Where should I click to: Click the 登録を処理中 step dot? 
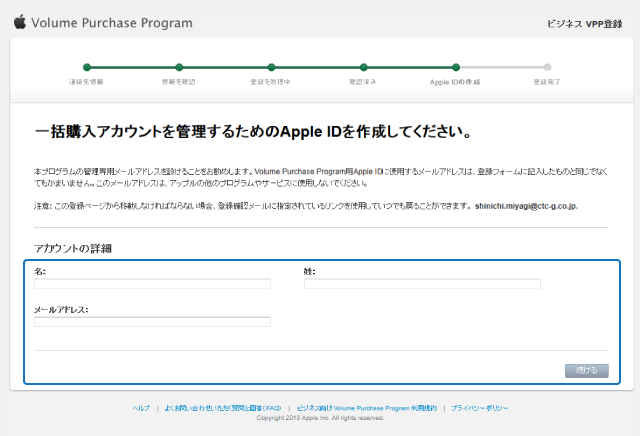pos(271,67)
